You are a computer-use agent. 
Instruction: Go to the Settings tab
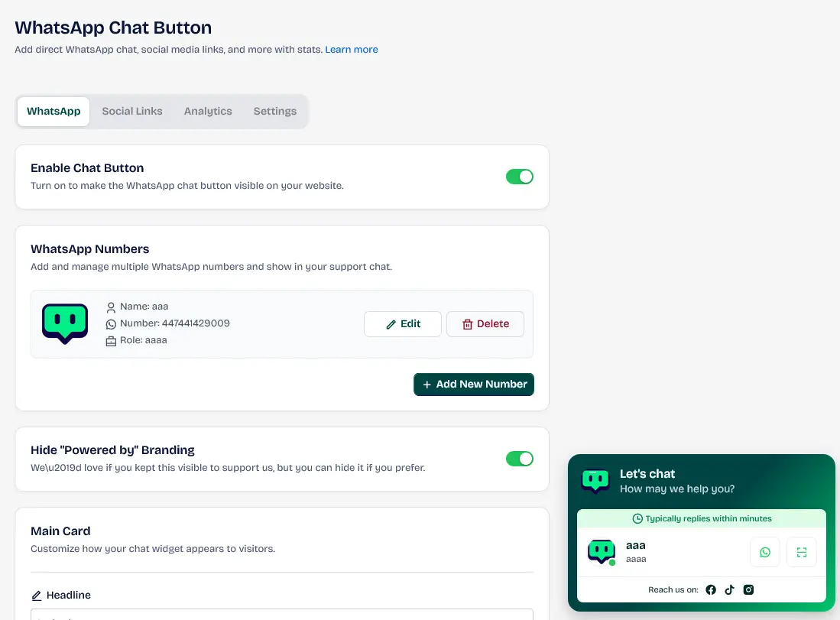tap(275, 112)
